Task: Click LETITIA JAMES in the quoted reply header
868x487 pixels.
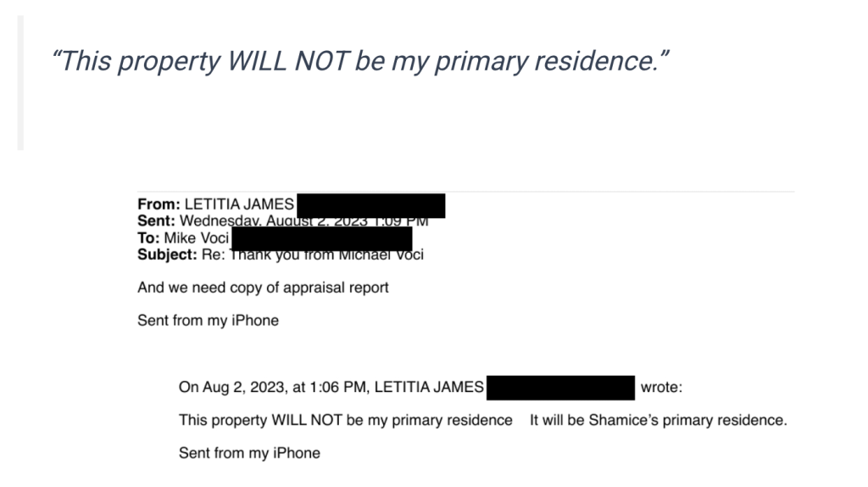Action: [x=429, y=388]
